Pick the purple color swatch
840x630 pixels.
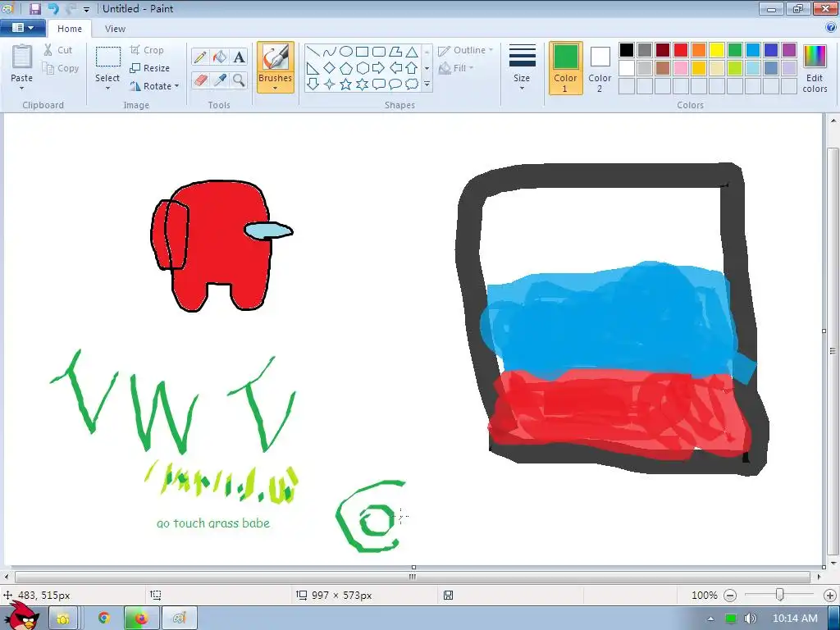tap(788, 50)
